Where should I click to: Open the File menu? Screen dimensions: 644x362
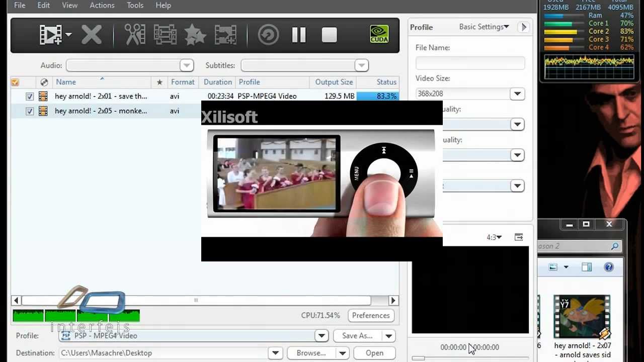coord(20,5)
